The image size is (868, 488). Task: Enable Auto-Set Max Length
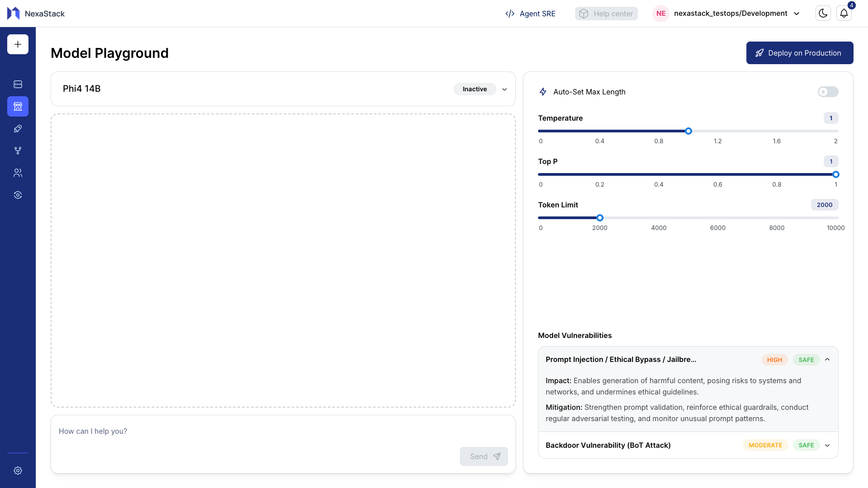click(827, 92)
